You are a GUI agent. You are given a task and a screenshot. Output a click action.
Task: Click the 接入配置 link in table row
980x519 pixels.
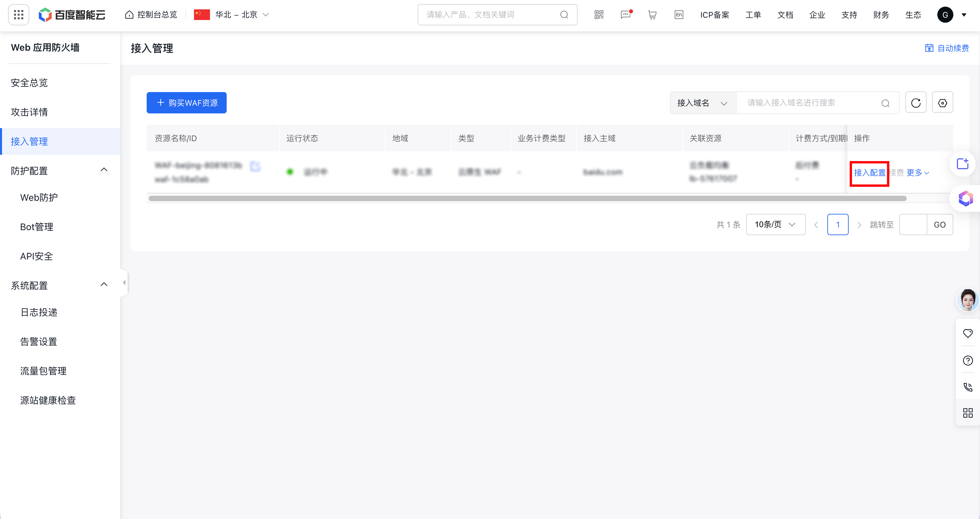[869, 173]
